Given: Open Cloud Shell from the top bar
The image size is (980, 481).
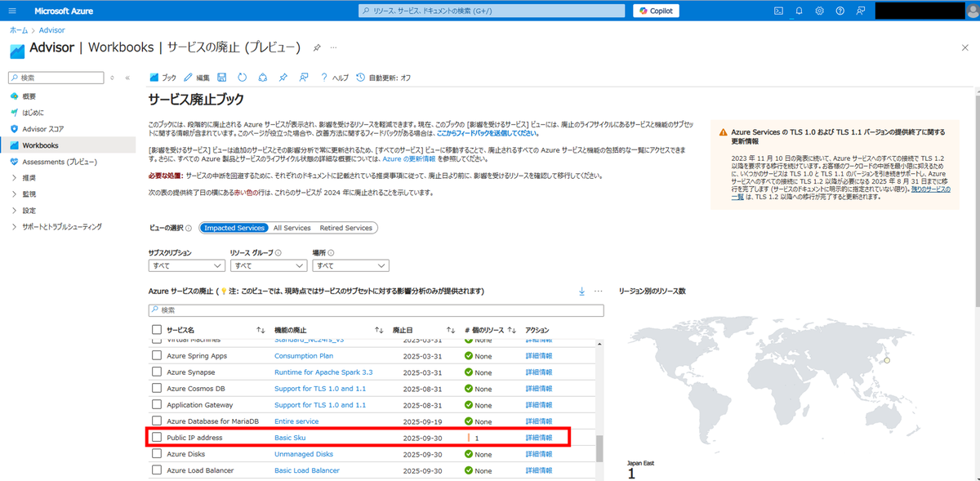Looking at the screenshot, I should coord(778,11).
